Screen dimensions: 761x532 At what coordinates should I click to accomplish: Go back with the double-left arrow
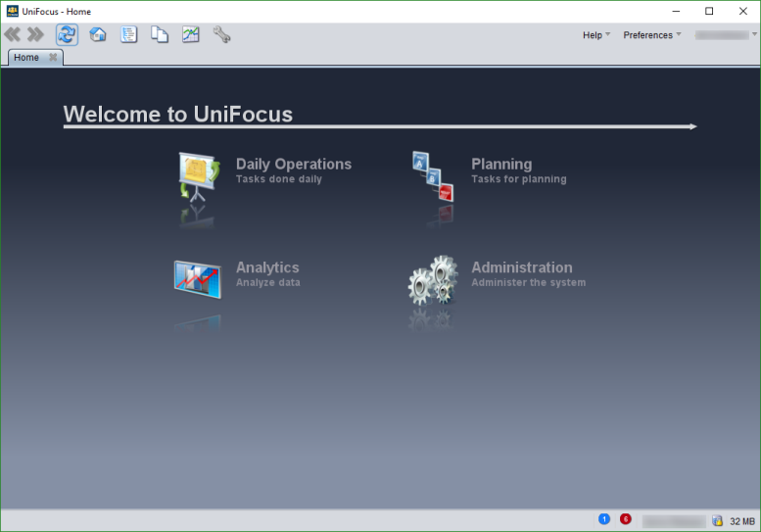point(13,34)
